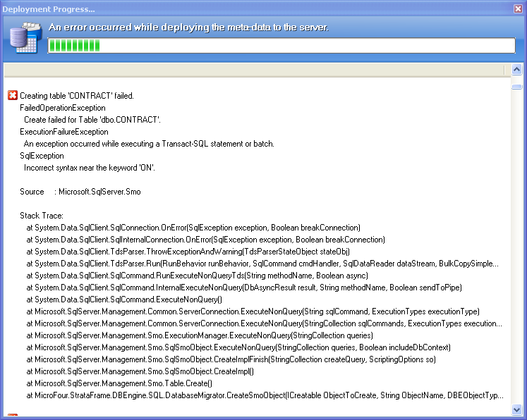Click the Stack Trace heading
The width and height of the screenshot is (527, 420).
coord(42,216)
